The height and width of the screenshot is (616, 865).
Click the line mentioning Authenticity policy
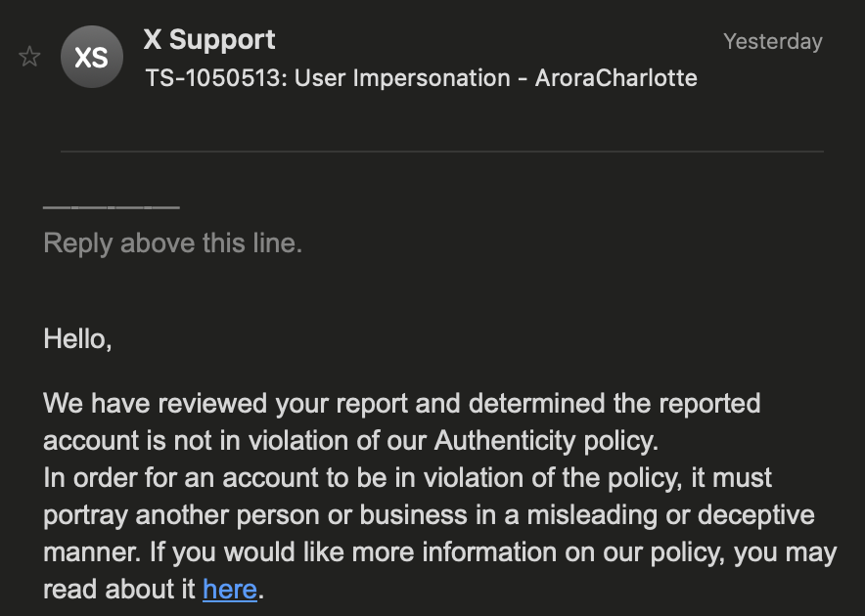tap(351, 441)
